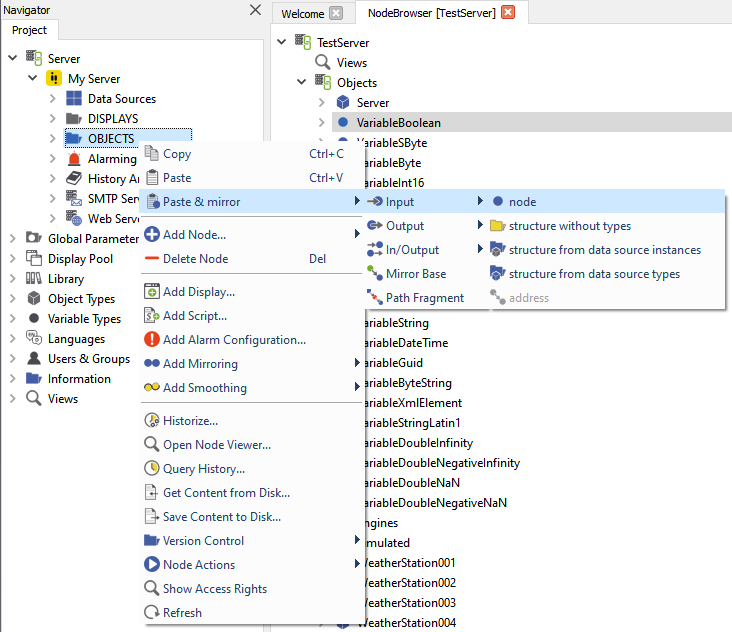Choose Paste & mirror menu entry
The width and height of the screenshot is (732, 632).
point(252,201)
